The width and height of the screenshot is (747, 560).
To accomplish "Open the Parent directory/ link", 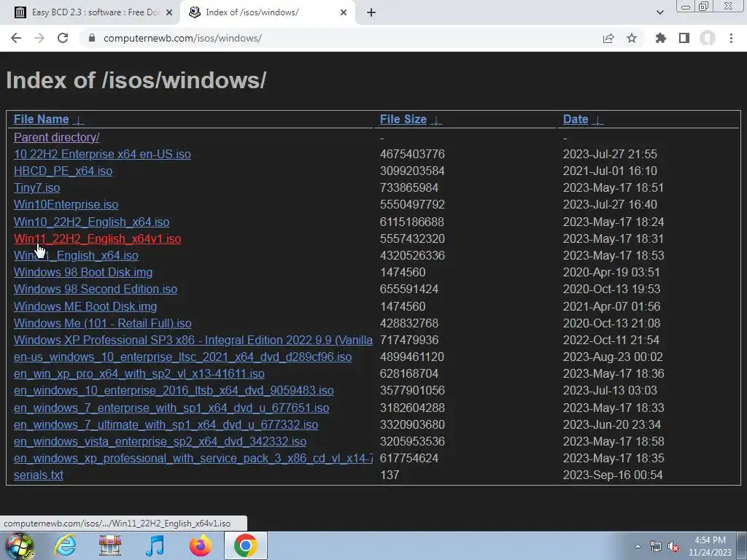I will pos(56,137).
